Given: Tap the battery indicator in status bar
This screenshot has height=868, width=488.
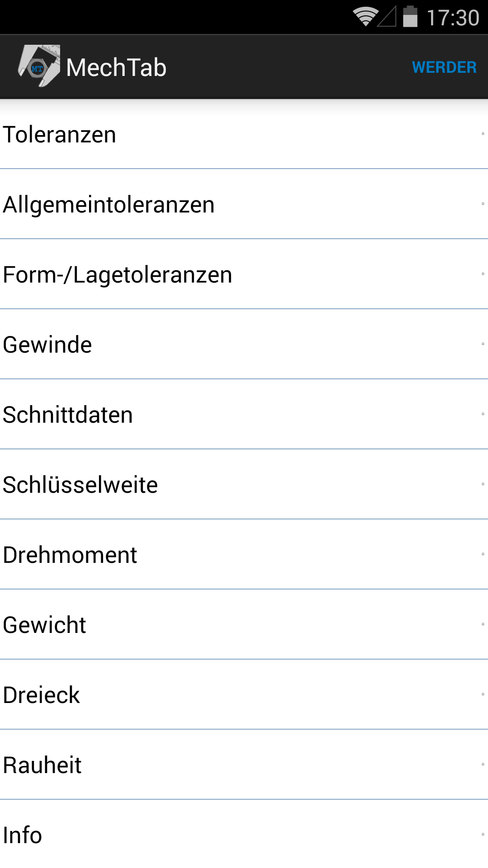Looking at the screenshot, I should tap(410, 16).
